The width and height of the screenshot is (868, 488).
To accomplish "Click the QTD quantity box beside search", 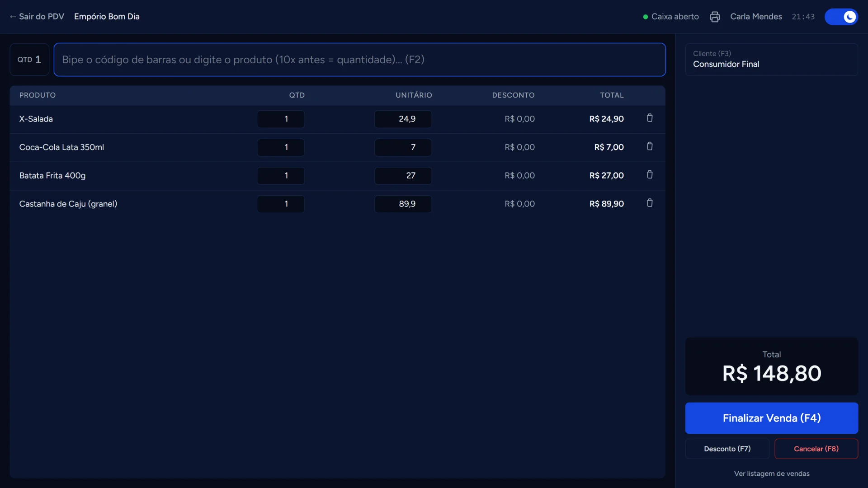I will tap(29, 60).
